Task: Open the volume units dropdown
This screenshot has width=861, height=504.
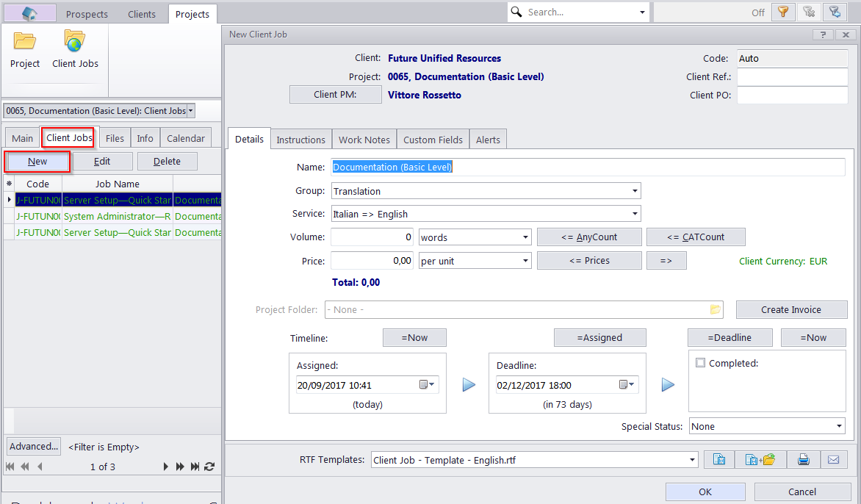Action: pyautogui.click(x=525, y=237)
